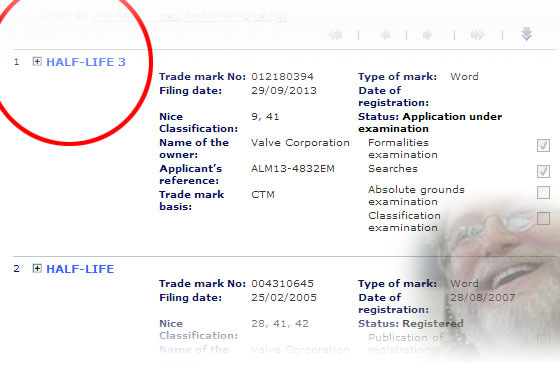This screenshot has height=366, width=560.
Task: Click the Valve Corporation owner name
Action: pyautogui.click(x=300, y=142)
